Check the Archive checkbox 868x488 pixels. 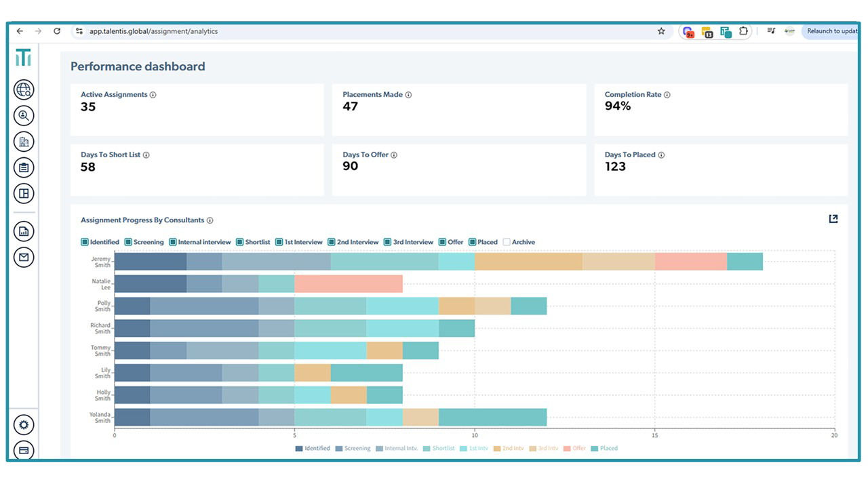pyautogui.click(x=507, y=242)
